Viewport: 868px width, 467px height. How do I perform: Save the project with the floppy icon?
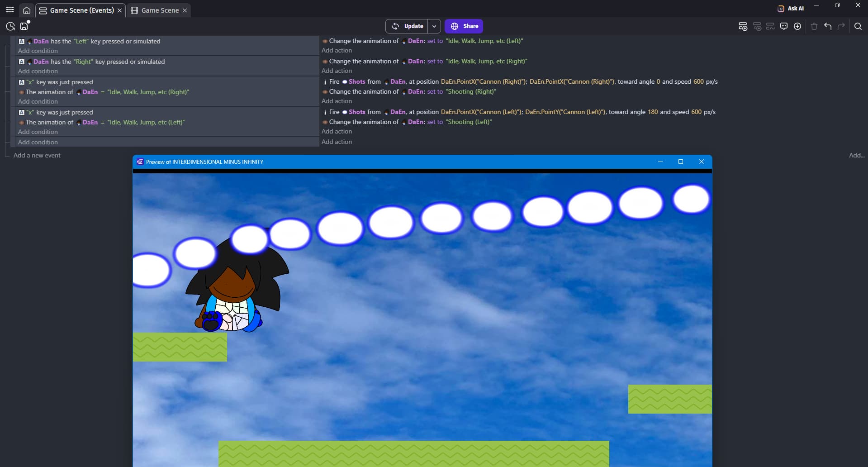coord(24,26)
